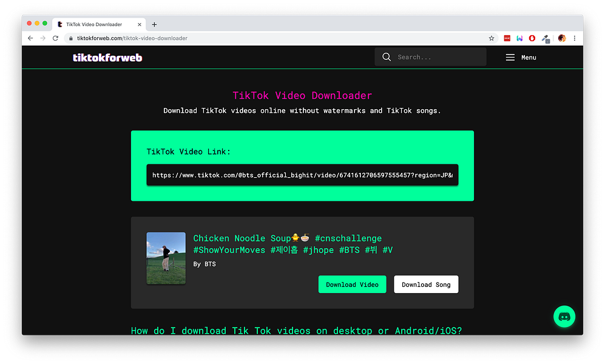Click the TikTok video link input field

pyautogui.click(x=302, y=175)
